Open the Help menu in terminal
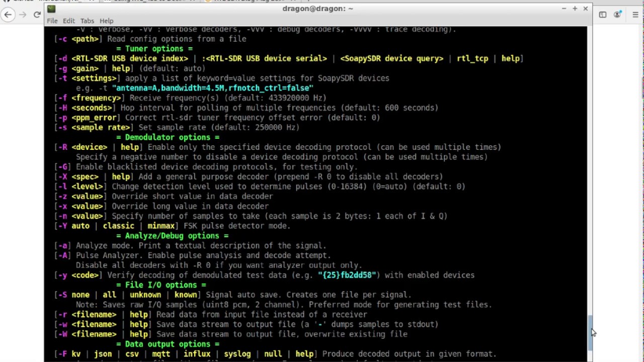The image size is (644, 362). coord(106,21)
